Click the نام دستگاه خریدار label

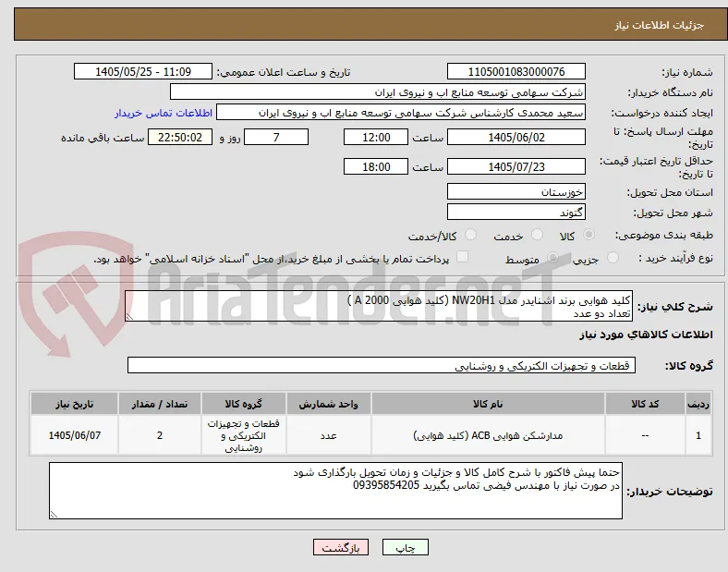(671, 92)
